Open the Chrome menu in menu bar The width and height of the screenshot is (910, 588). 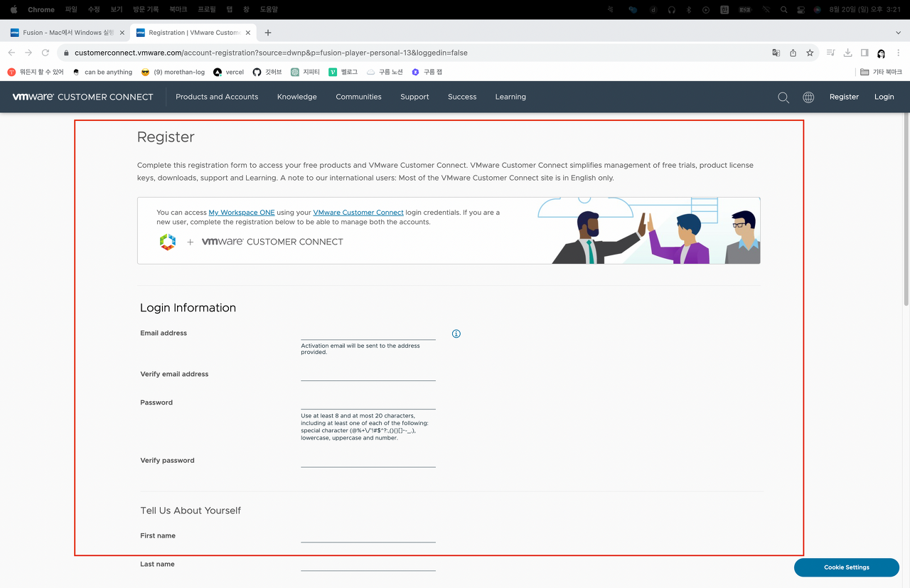pos(41,9)
